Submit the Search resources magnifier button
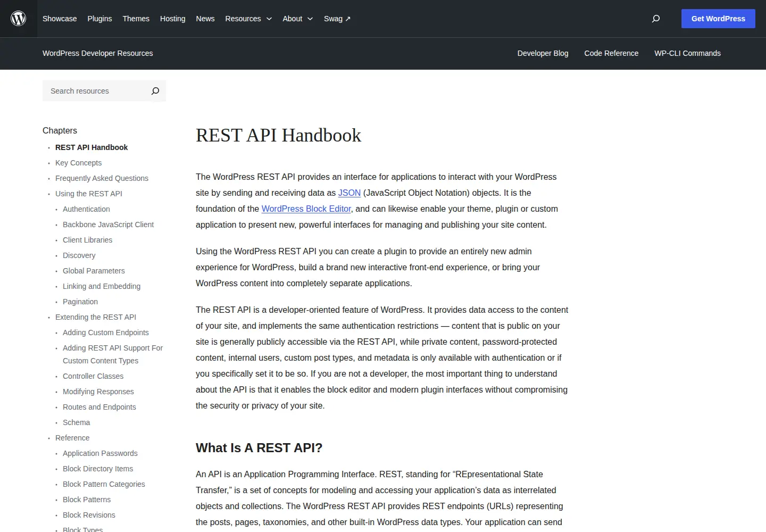The image size is (766, 532). pos(155,91)
